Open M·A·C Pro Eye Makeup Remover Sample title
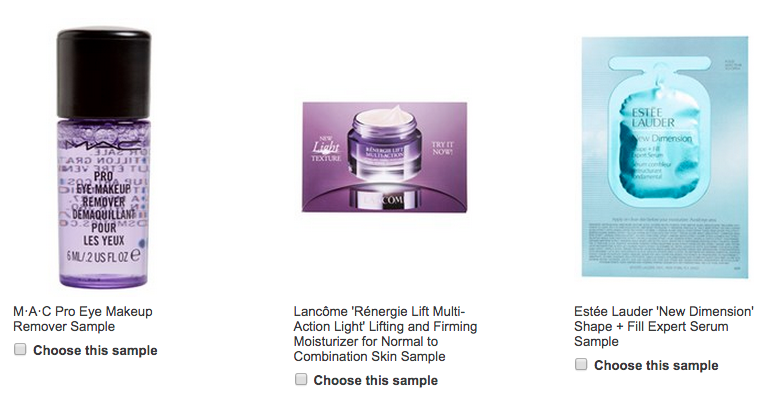The height and width of the screenshot is (415, 767). coord(83,319)
